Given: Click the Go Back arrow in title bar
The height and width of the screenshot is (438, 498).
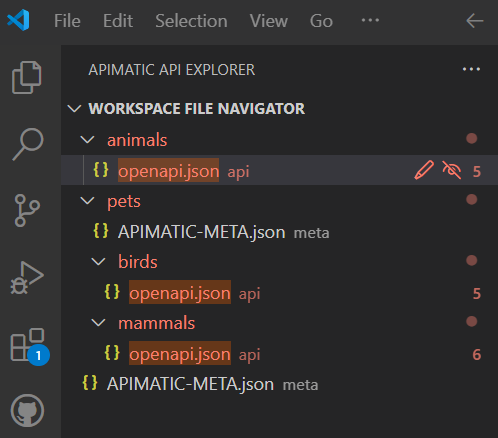Looking at the screenshot, I should point(475,21).
